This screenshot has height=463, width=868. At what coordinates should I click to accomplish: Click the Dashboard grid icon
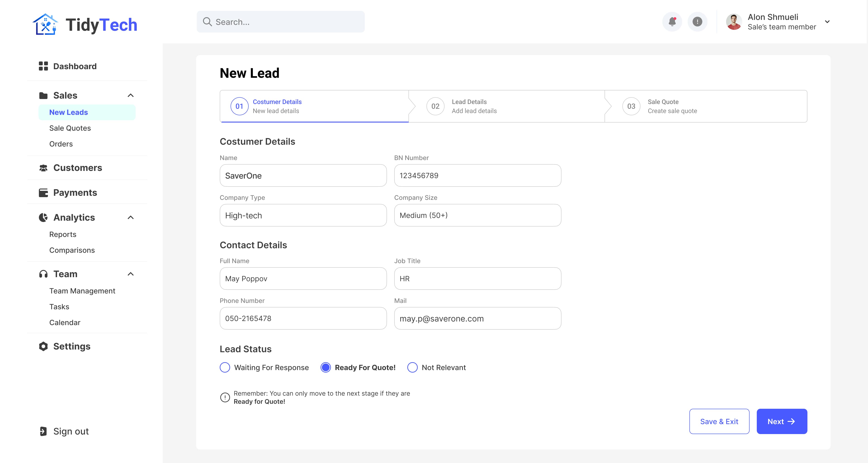[43, 66]
